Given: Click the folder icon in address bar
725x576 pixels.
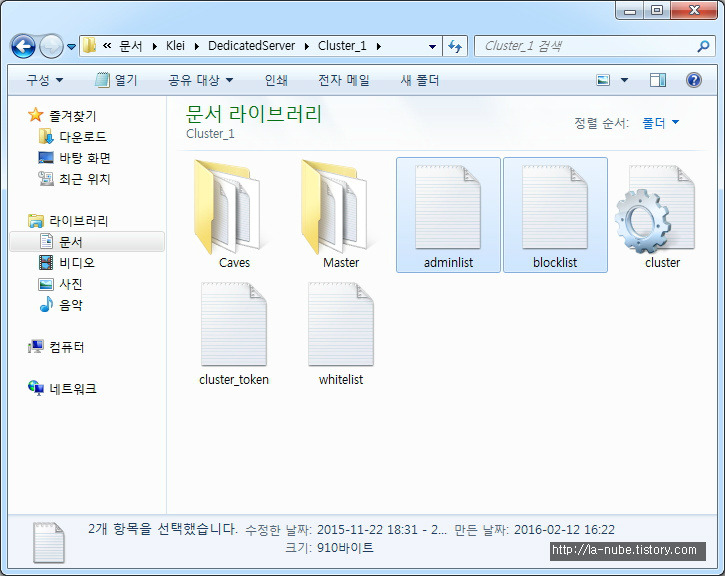Looking at the screenshot, I should (x=89, y=45).
